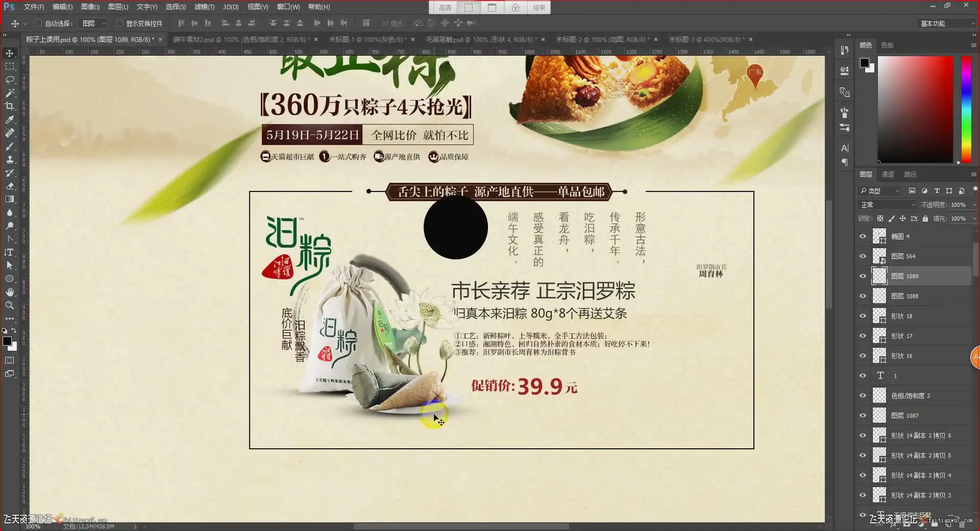Filter layers by type layers icon

point(937,191)
